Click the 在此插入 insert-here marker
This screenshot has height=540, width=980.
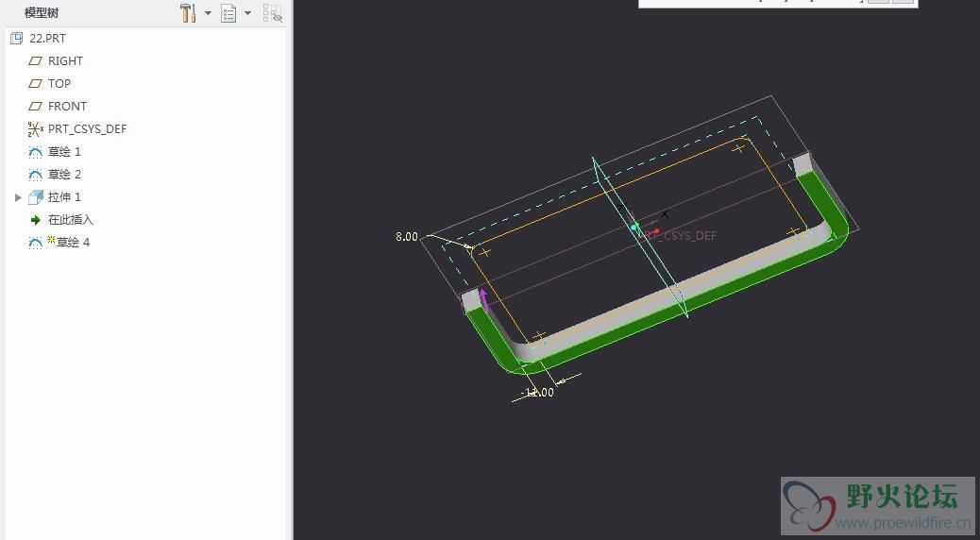(61, 220)
